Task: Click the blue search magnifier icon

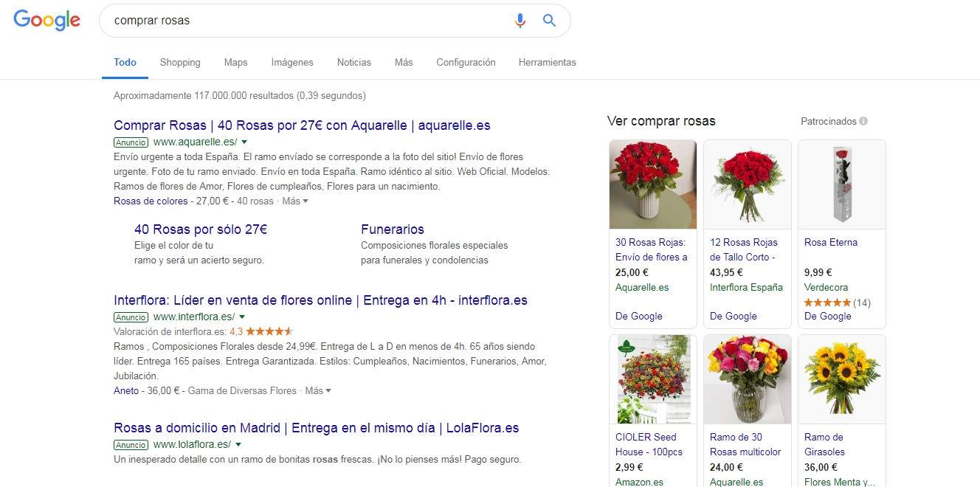Action: tap(549, 21)
